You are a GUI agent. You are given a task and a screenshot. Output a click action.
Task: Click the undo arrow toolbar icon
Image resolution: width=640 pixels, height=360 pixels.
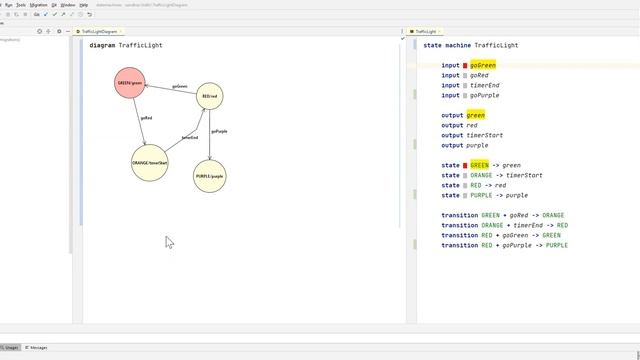pos(89,14)
